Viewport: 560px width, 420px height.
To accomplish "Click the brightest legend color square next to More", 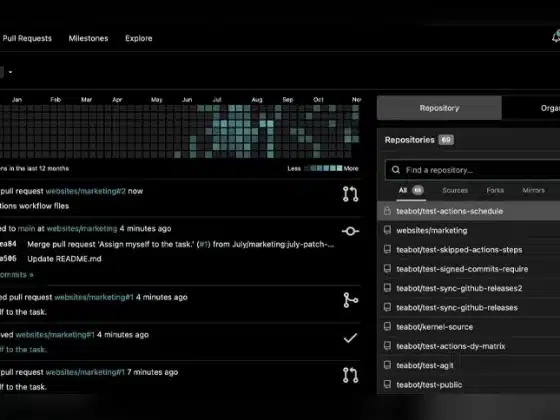I will (339, 168).
